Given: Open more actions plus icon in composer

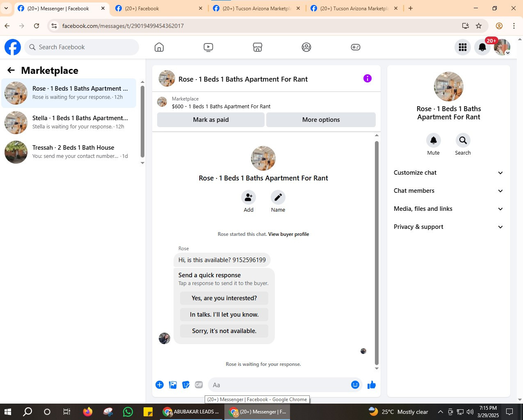Looking at the screenshot, I should tap(160, 385).
